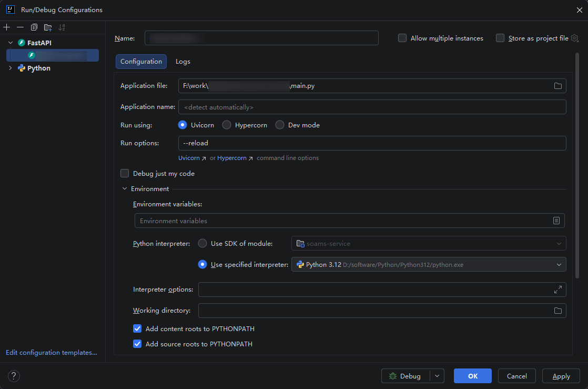588x389 pixels.
Task: Toggle Debug just my code checkbox
Action: pos(125,173)
